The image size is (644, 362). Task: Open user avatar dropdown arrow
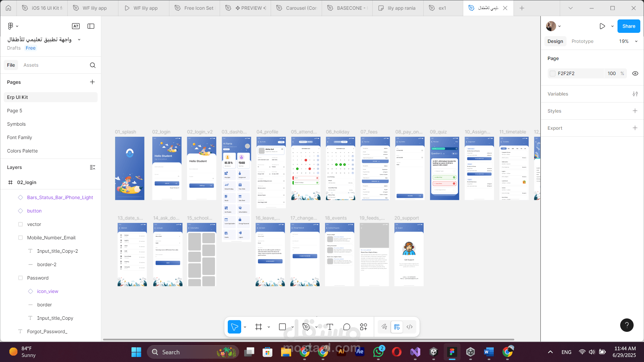tap(559, 26)
